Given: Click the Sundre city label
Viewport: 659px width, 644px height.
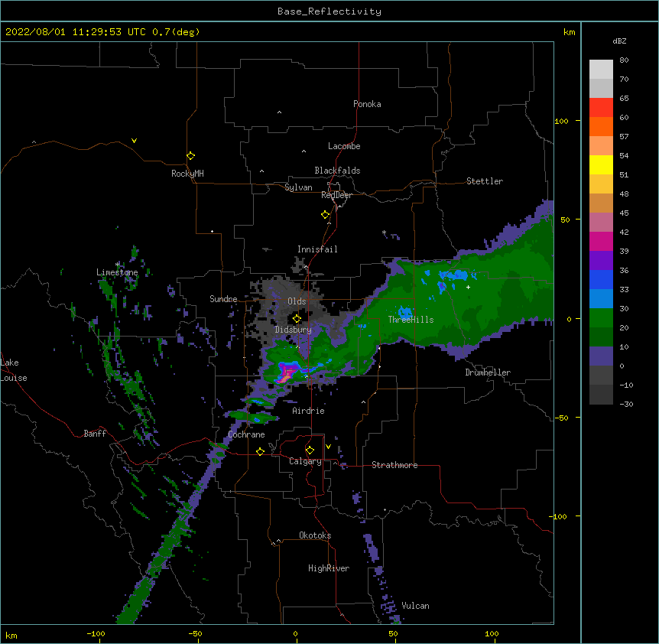Looking at the screenshot, I should [223, 299].
